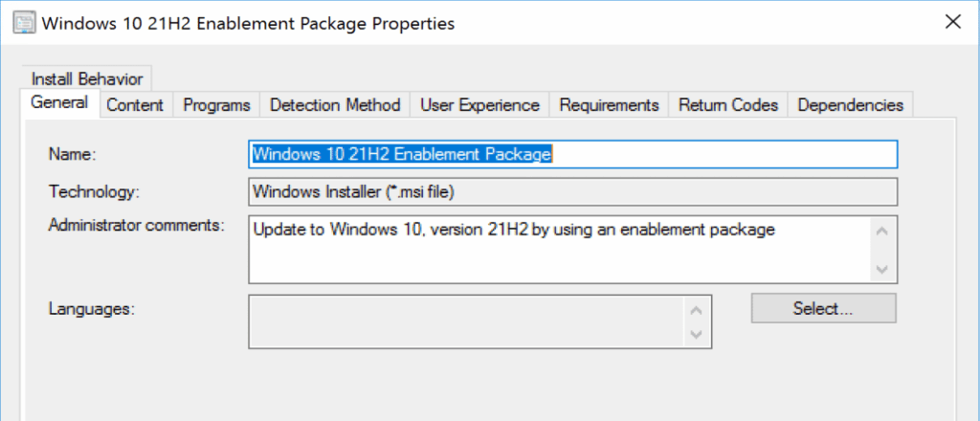Switch to the Content tab

(x=135, y=105)
